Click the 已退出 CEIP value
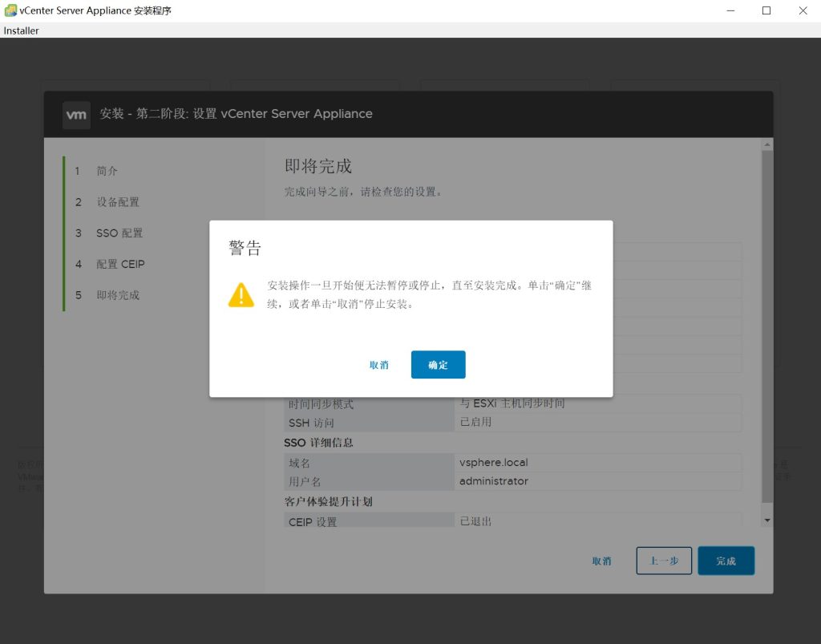Screen dimensions: 821x644 pyautogui.click(x=475, y=521)
